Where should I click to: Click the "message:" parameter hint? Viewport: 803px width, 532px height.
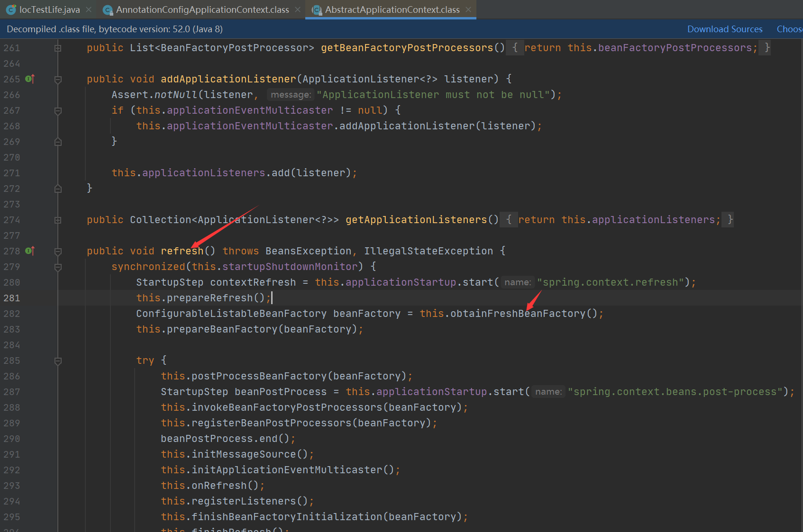[291, 95]
